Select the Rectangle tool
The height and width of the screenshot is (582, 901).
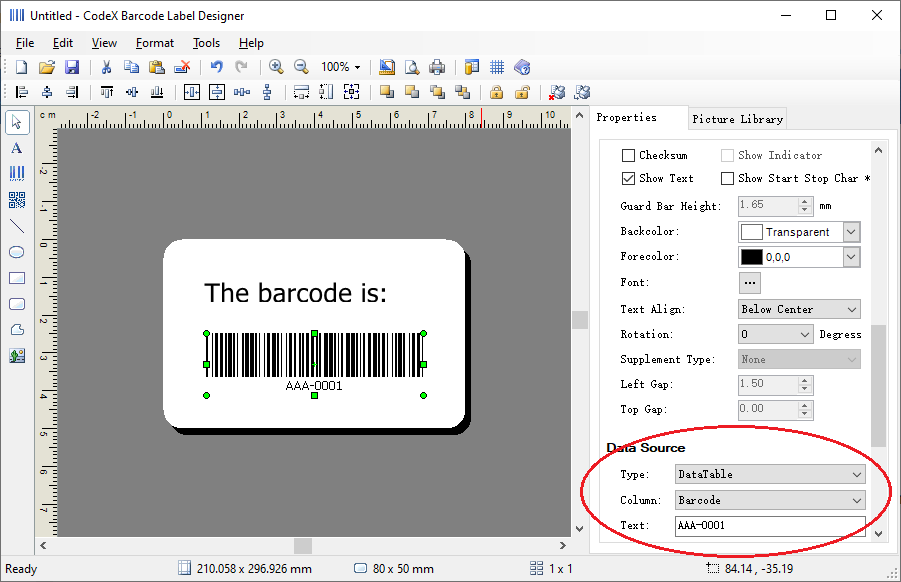(x=17, y=278)
